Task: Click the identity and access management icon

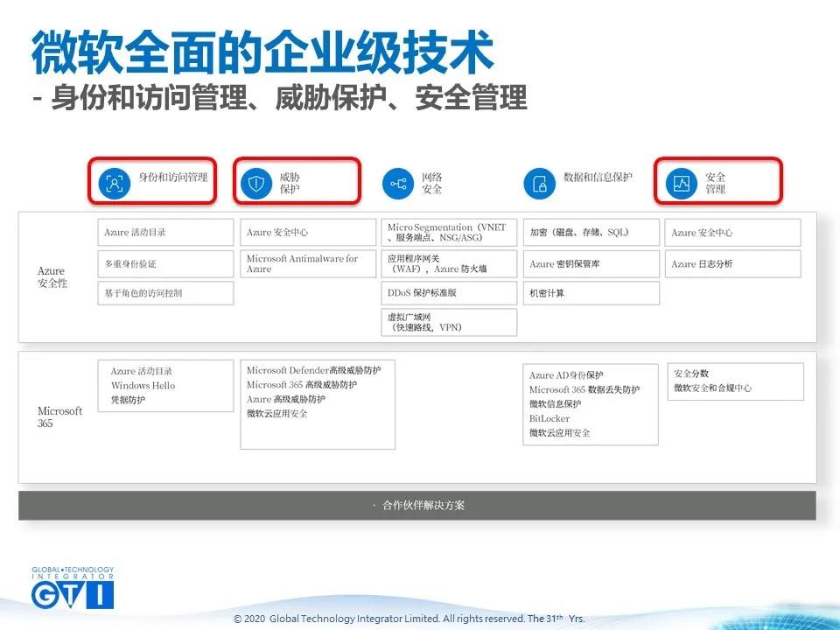Action: [114, 183]
